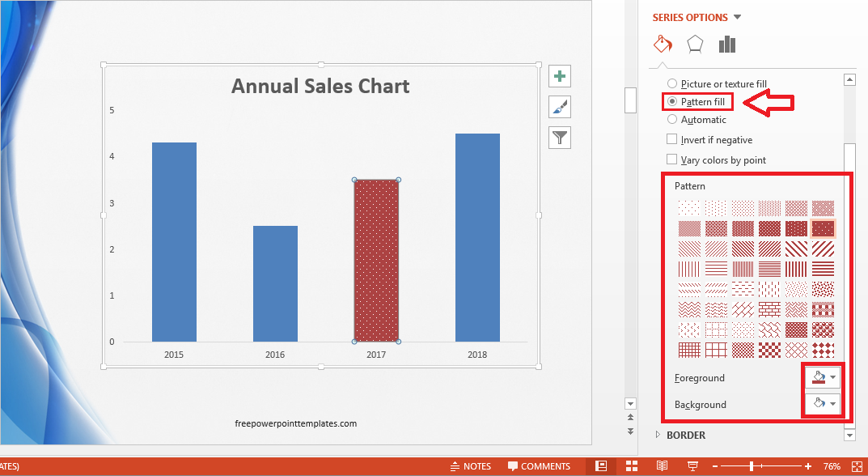This screenshot has height=476, width=868.
Task: Switch to Normal view in status bar
Action: coord(600,465)
